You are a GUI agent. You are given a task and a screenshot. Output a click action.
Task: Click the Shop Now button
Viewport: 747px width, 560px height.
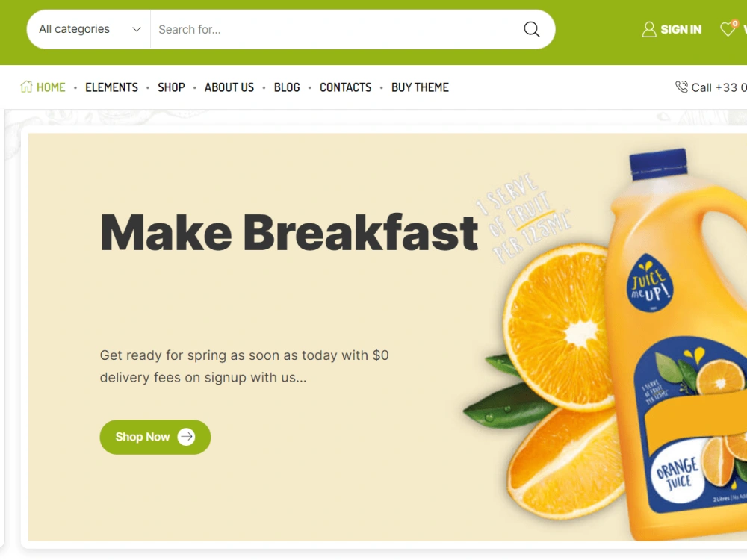(155, 437)
